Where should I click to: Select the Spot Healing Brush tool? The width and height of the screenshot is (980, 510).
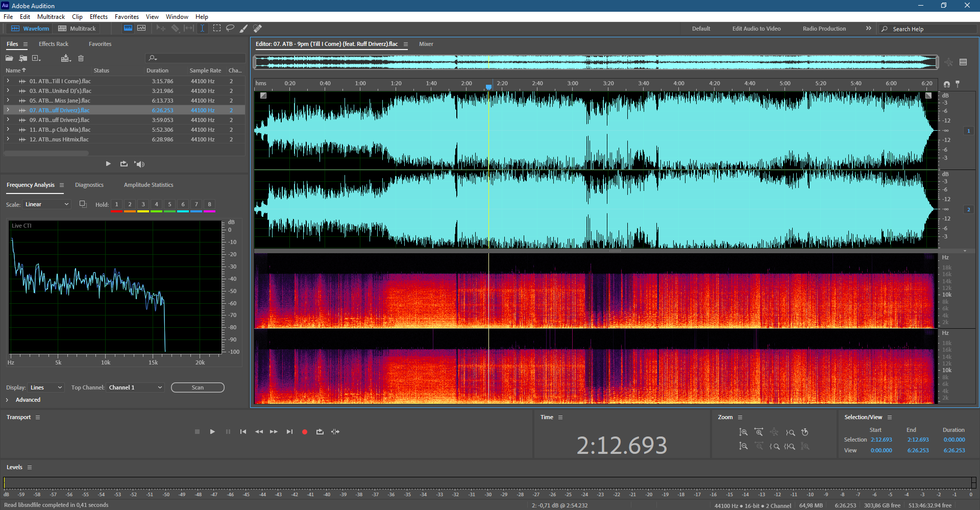tap(258, 29)
